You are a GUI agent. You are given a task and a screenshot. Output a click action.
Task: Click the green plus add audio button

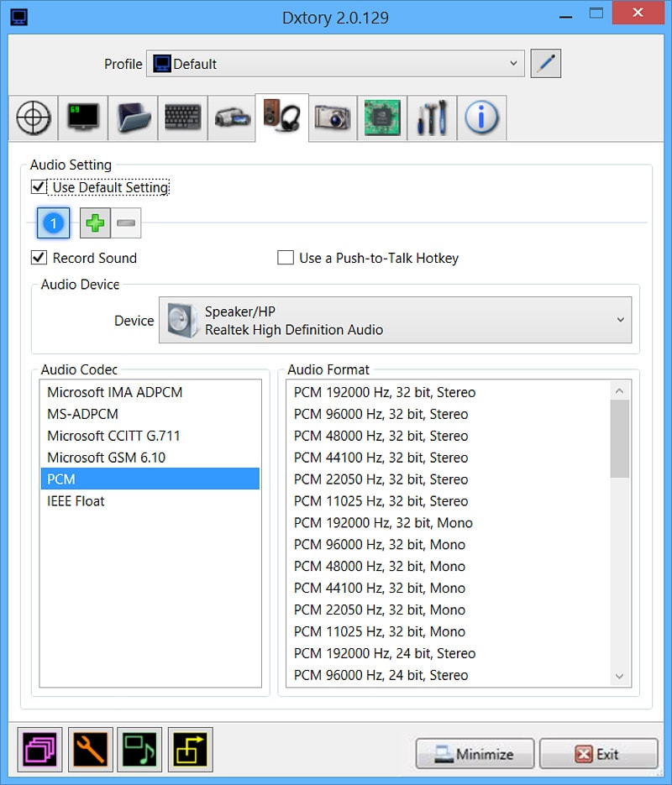95,223
